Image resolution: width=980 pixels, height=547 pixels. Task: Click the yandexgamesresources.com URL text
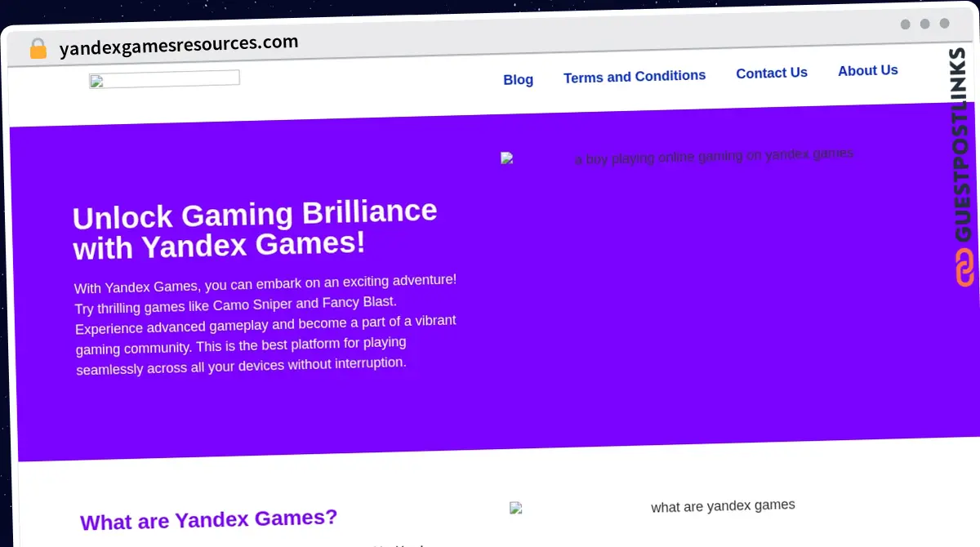[x=179, y=45]
